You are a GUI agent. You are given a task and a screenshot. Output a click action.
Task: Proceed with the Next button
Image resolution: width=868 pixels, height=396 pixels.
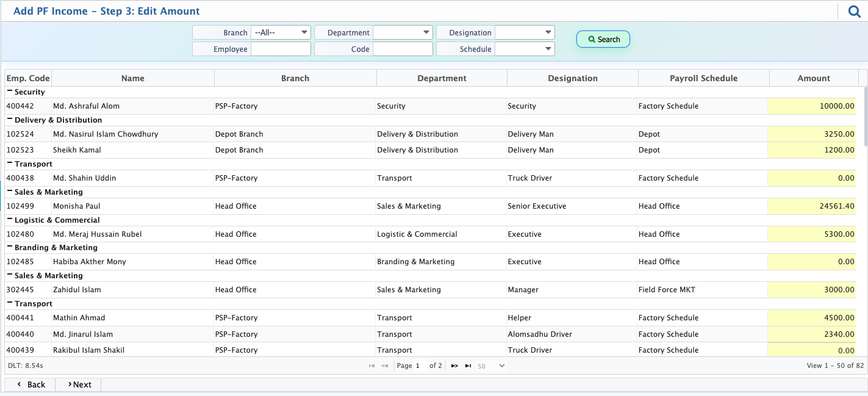point(79,384)
